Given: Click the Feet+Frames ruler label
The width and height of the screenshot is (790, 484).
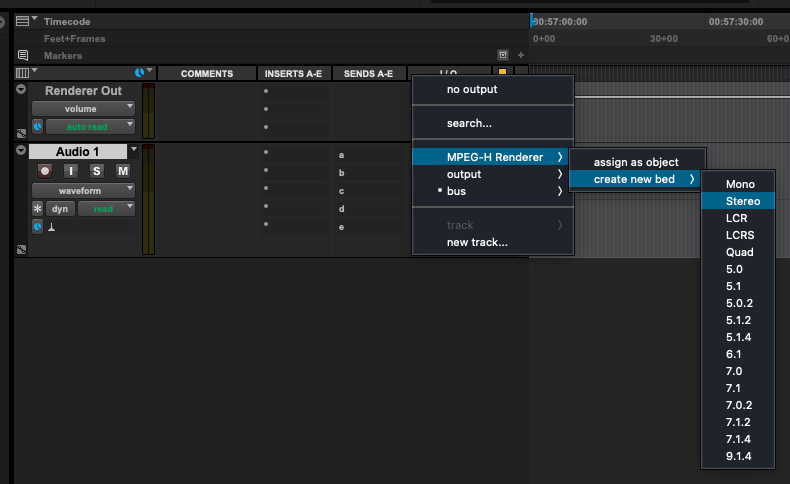Looking at the screenshot, I should (x=75, y=39).
